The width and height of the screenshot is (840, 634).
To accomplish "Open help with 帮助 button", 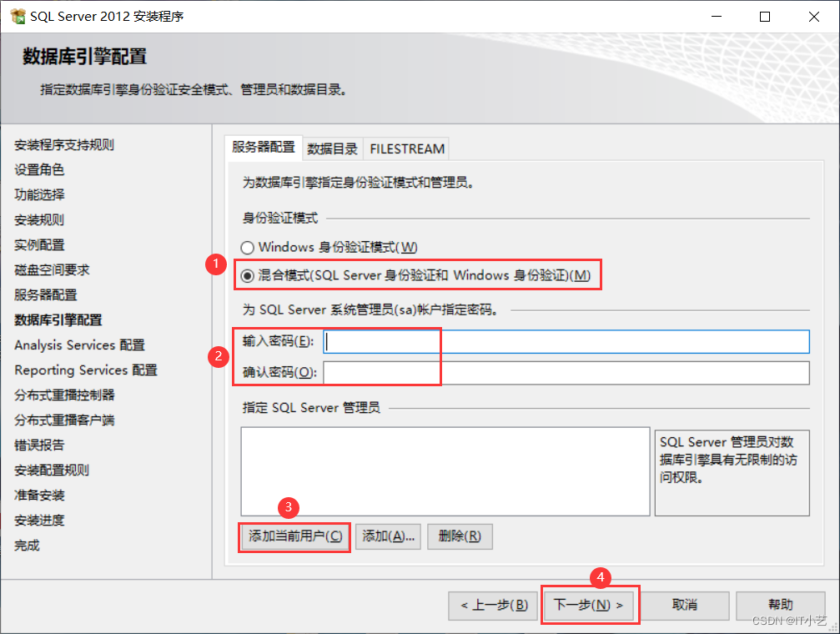I will [x=780, y=606].
